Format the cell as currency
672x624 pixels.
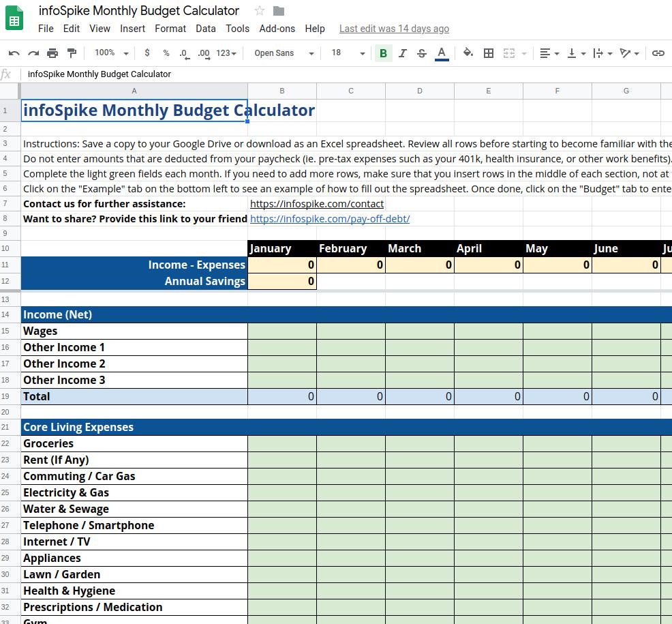[147, 53]
